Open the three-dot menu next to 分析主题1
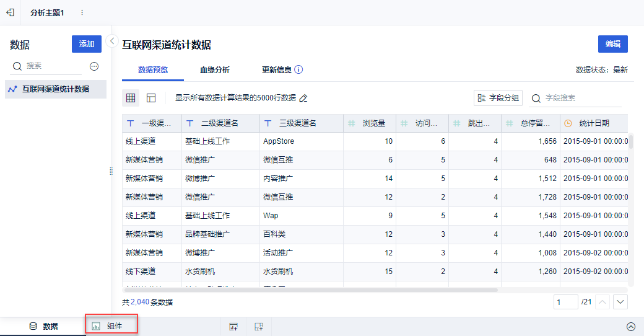 point(82,12)
